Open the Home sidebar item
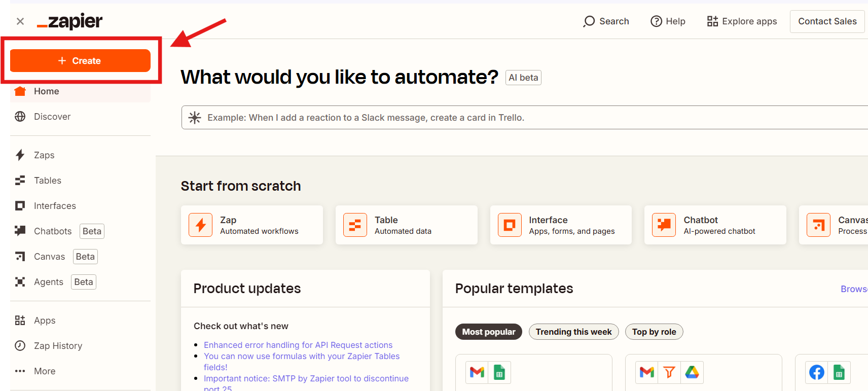The height and width of the screenshot is (391, 868). [80, 91]
